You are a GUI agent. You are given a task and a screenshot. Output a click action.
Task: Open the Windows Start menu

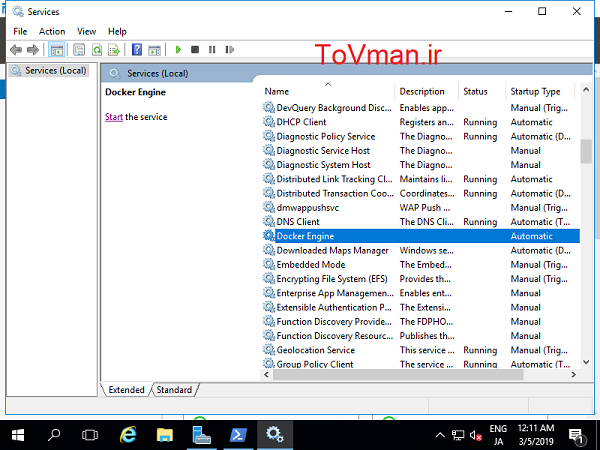[x=18, y=435]
